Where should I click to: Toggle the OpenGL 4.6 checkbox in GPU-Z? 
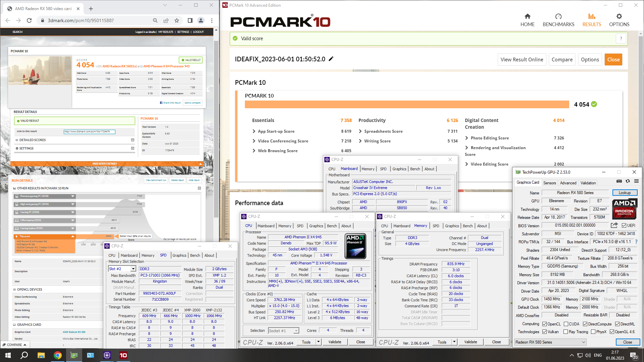click(612, 332)
